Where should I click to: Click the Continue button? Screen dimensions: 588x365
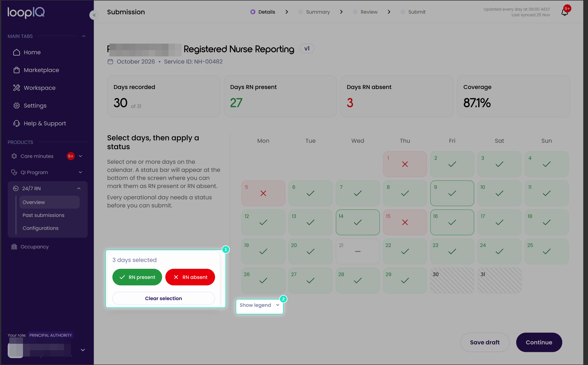click(x=539, y=342)
